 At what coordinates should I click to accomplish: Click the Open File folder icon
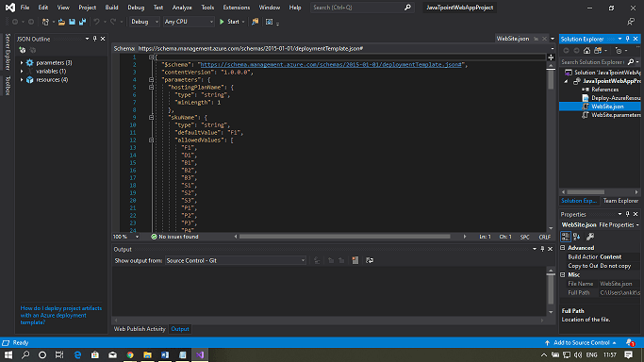point(61,22)
